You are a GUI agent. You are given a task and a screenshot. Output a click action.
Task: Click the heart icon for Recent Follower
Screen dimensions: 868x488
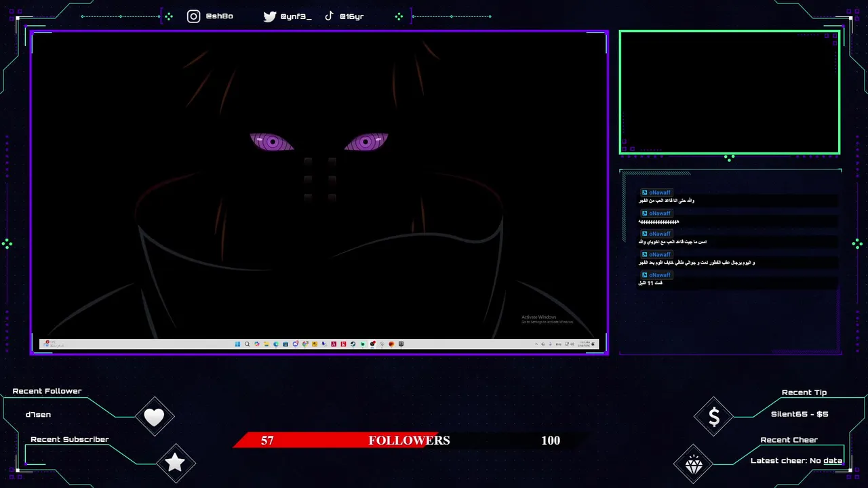click(x=155, y=417)
